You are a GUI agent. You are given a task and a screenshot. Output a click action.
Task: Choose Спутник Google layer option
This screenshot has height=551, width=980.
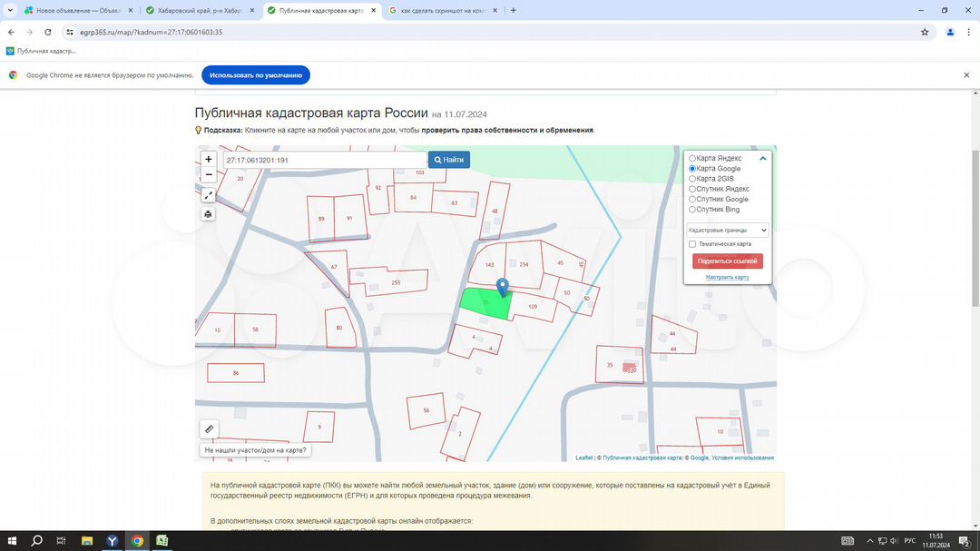pyautogui.click(x=693, y=200)
